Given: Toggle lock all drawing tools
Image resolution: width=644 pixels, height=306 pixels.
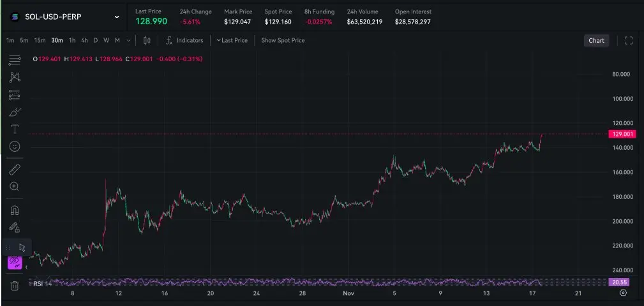Looking at the screenshot, I should (15, 227).
